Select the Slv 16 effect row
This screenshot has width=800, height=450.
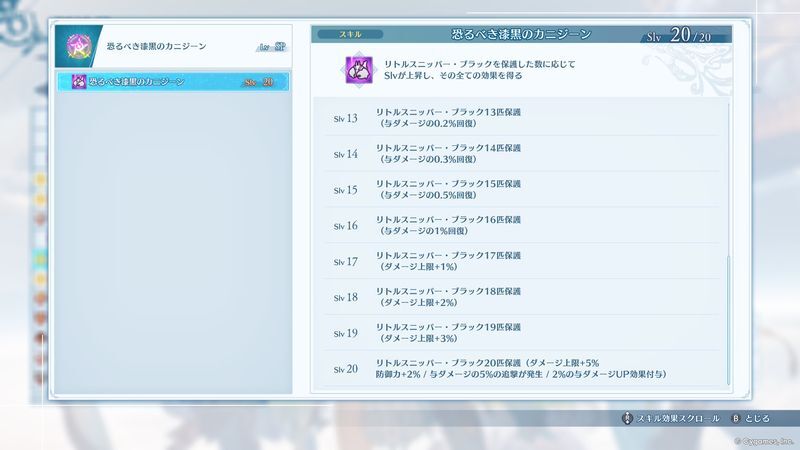coord(521,225)
